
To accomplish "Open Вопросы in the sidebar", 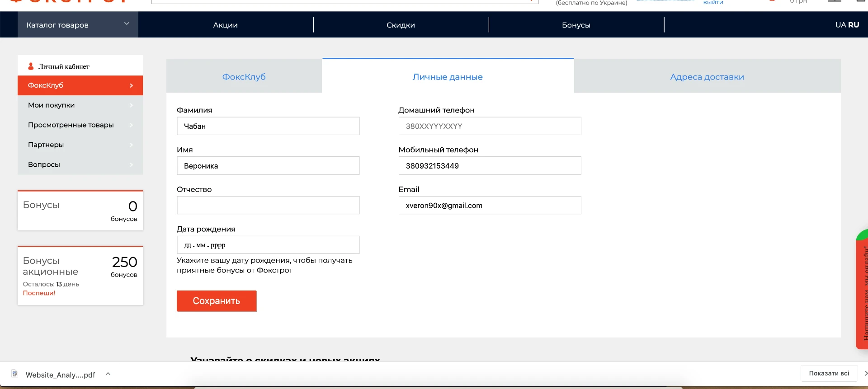I will (80, 165).
